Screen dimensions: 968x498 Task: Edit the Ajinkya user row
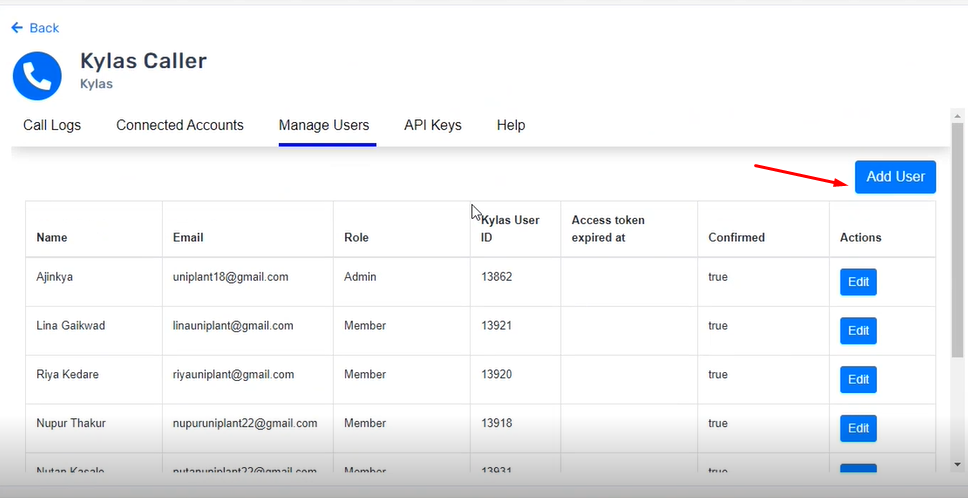click(858, 282)
